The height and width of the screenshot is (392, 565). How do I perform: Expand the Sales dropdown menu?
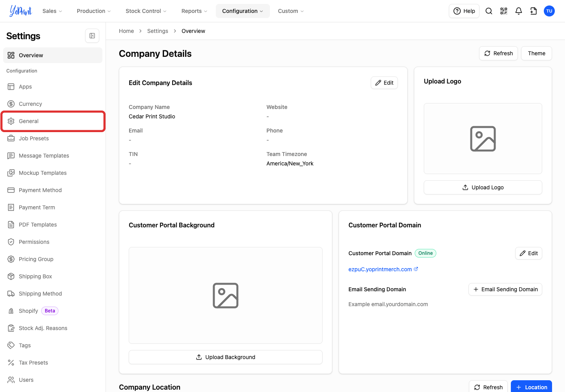point(52,11)
